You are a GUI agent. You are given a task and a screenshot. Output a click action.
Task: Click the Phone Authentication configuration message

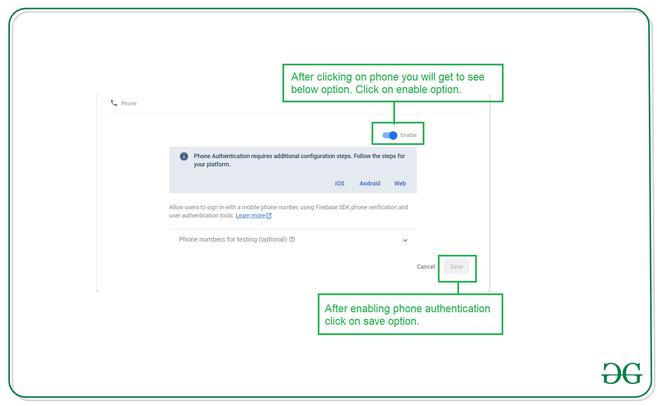299,160
